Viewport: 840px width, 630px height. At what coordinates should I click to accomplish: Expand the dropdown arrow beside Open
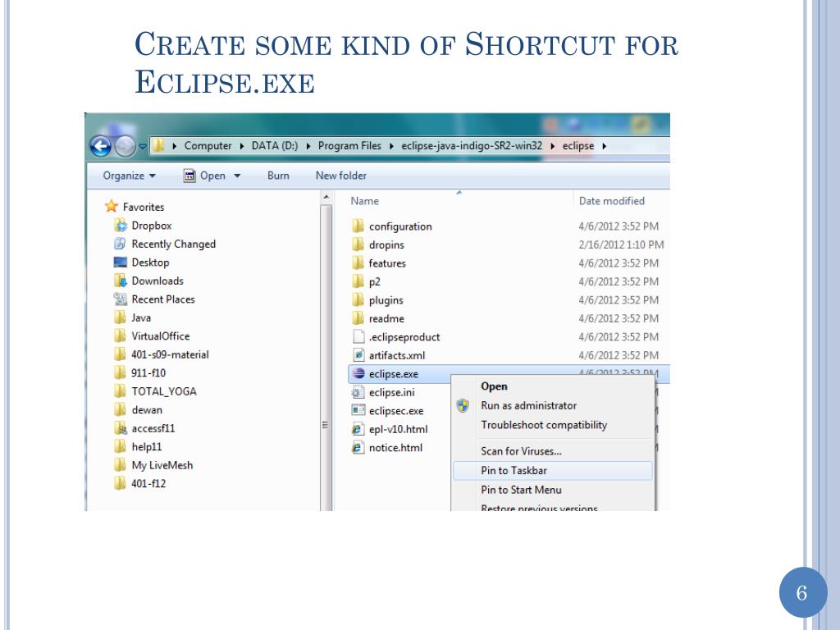237,176
